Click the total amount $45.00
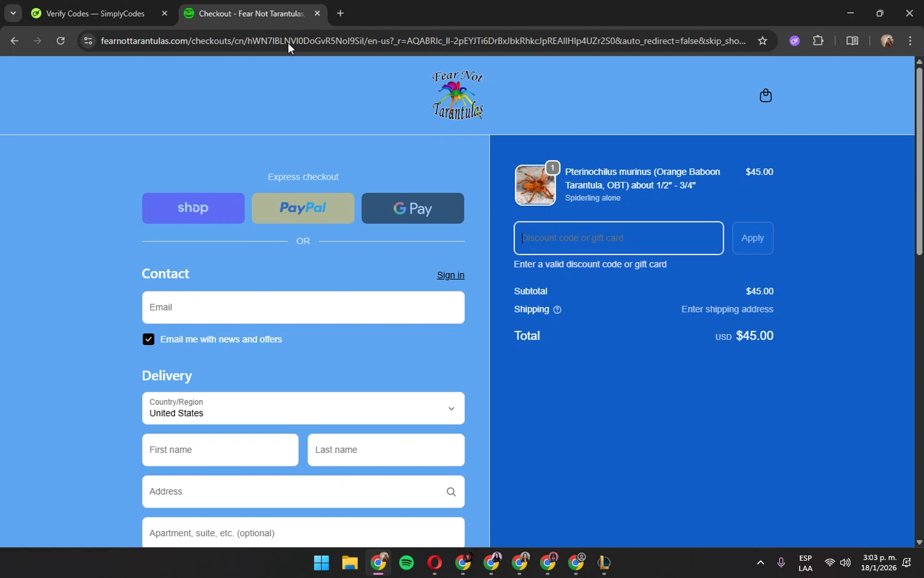Viewport: 924px width, 578px height. 755,336
